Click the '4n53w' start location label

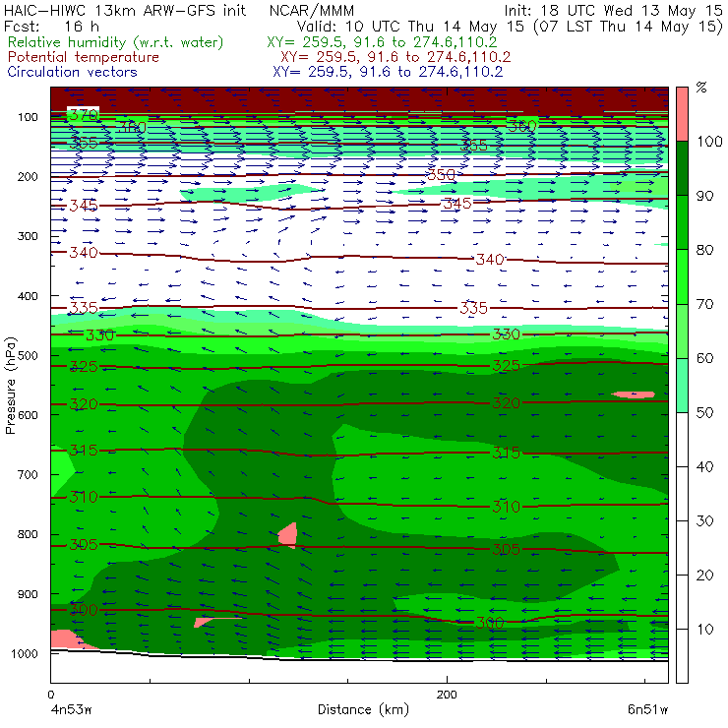[x=71, y=709]
